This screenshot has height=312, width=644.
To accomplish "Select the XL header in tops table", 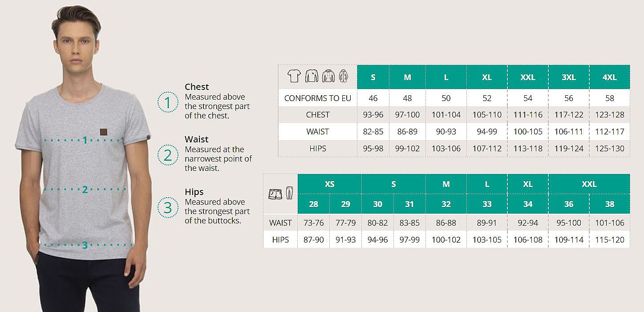I will (486, 77).
